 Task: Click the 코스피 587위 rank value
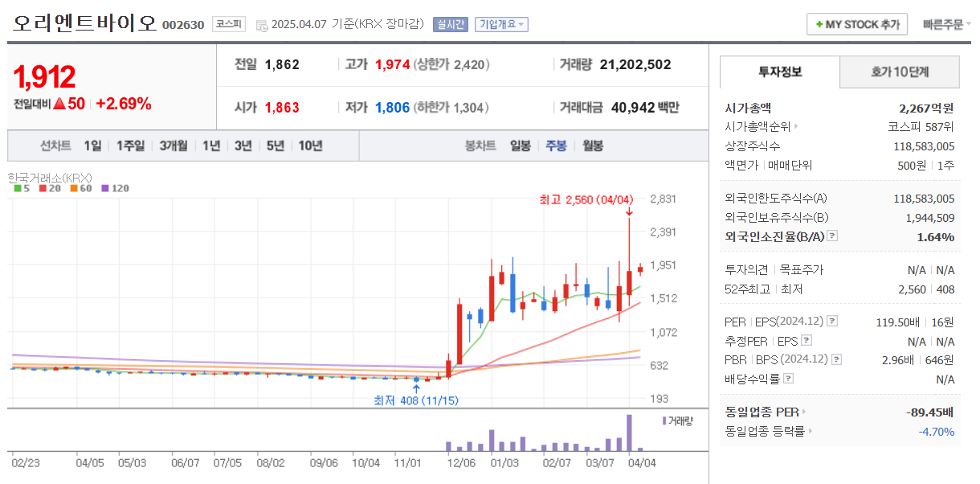[921, 127]
